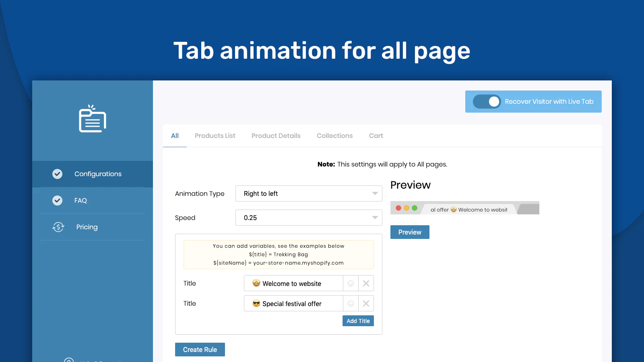Toggle Recover Visitor with Live Tab switch
The width and height of the screenshot is (644, 362).
point(487,101)
